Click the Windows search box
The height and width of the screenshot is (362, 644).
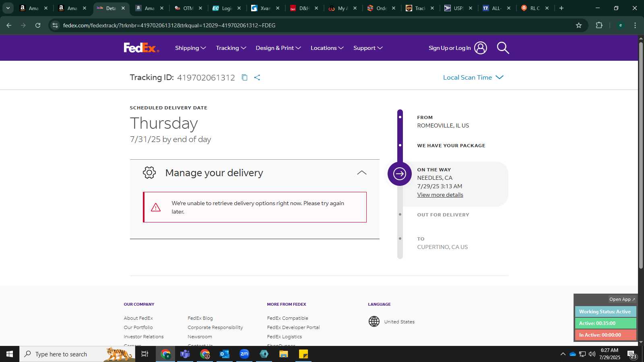77,354
